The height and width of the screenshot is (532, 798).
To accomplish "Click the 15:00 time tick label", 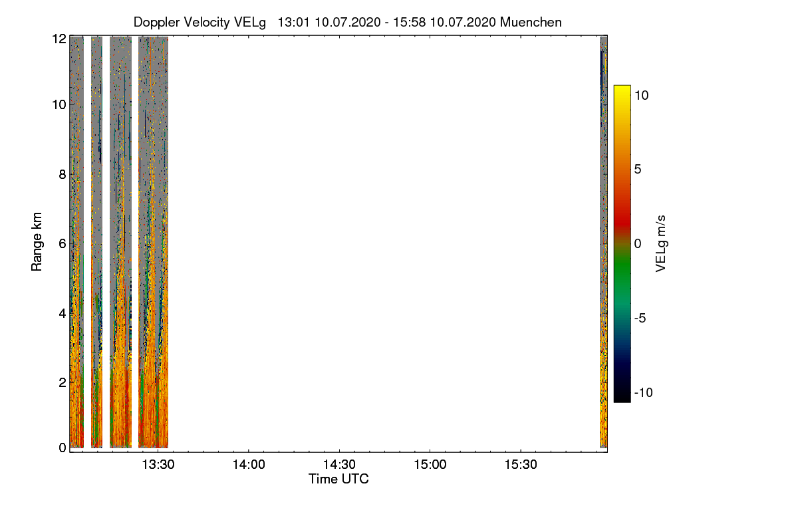I will pyautogui.click(x=430, y=465).
